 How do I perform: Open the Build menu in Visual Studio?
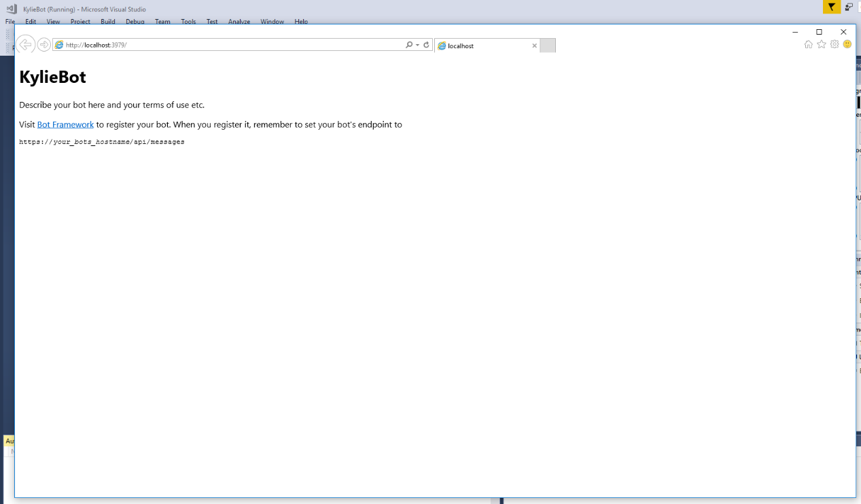[108, 22]
